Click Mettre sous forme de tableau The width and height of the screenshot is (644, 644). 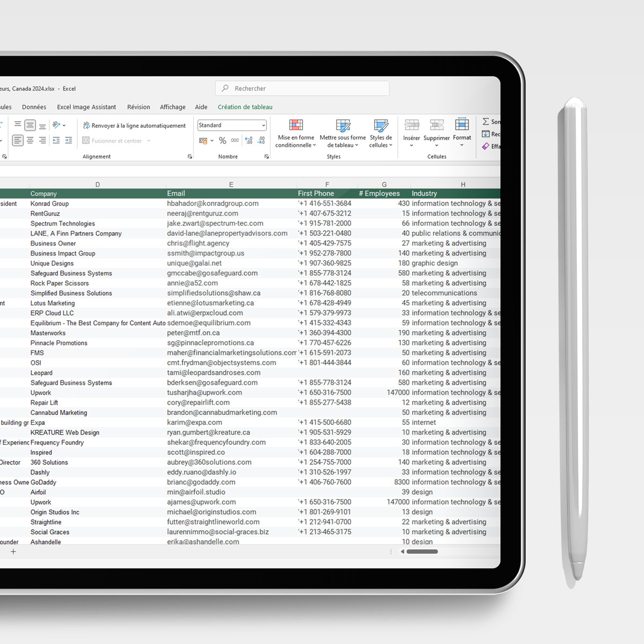coord(342,133)
